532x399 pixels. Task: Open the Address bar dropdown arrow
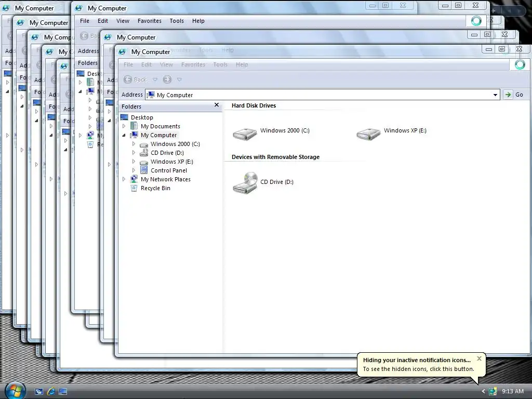495,95
